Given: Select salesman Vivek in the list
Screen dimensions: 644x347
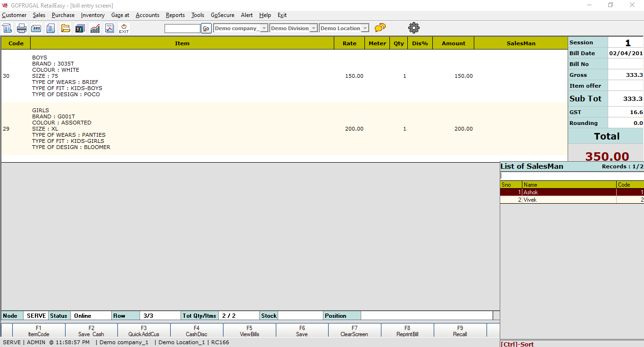Looking at the screenshot, I should pyautogui.click(x=572, y=200).
